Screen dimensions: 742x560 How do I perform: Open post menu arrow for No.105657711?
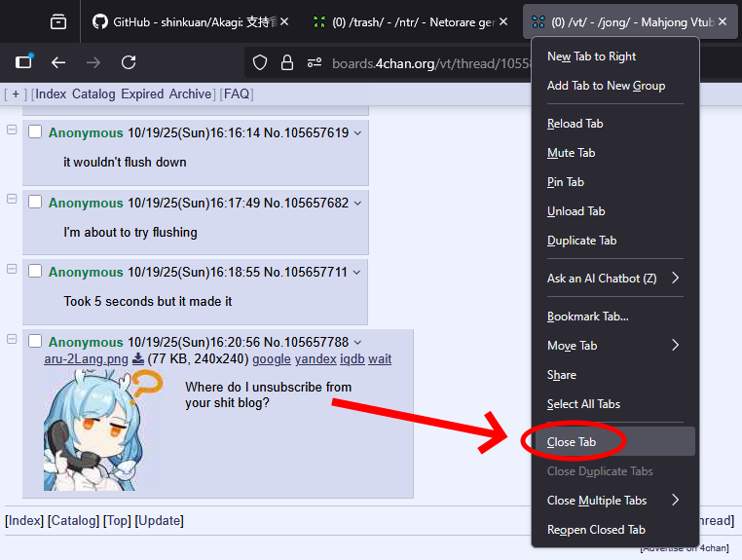tap(356, 273)
